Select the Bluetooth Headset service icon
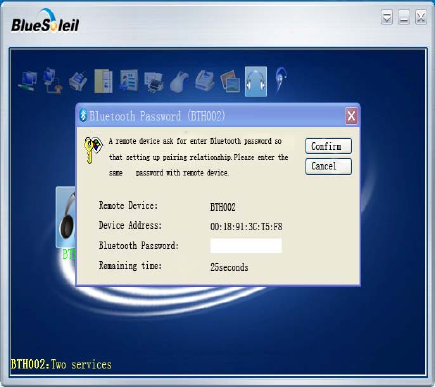This screenshot has height=387, width=435. tap(281, 81)
